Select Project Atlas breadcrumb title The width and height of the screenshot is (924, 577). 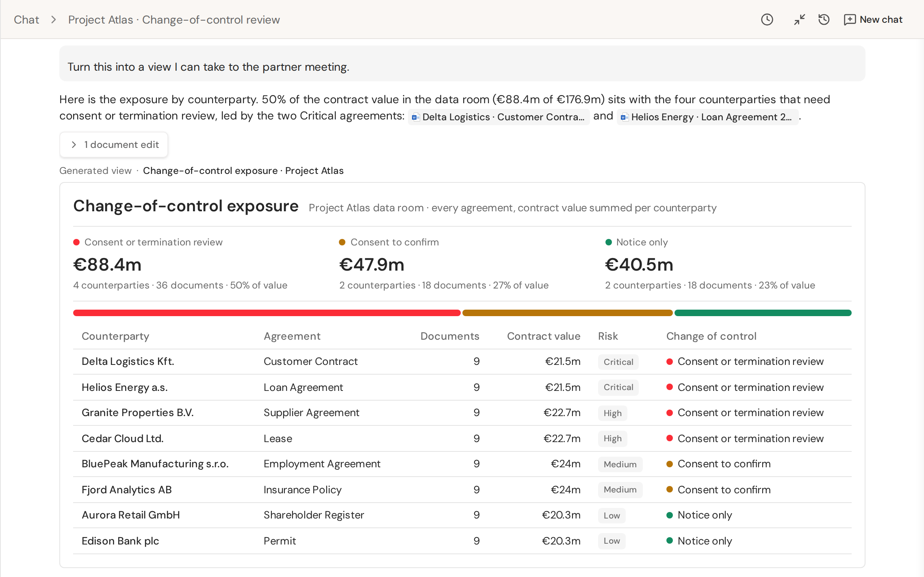click(x=174, y=20)
